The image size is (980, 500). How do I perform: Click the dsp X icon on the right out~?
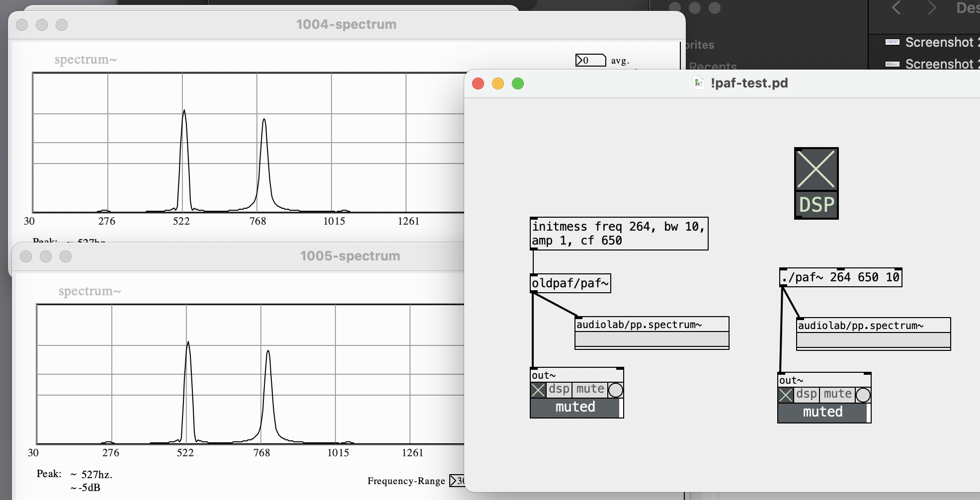786,395
